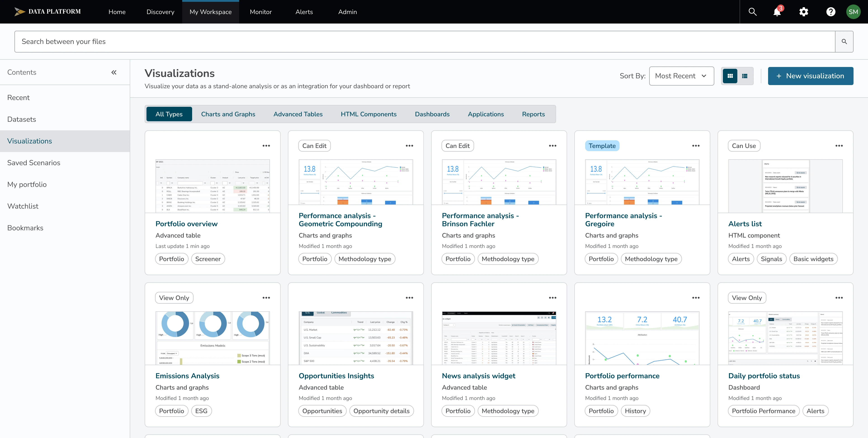This screenshot has height=438, width=868.
Task: Open more options on Portfolio overview card
Action: 266,146
